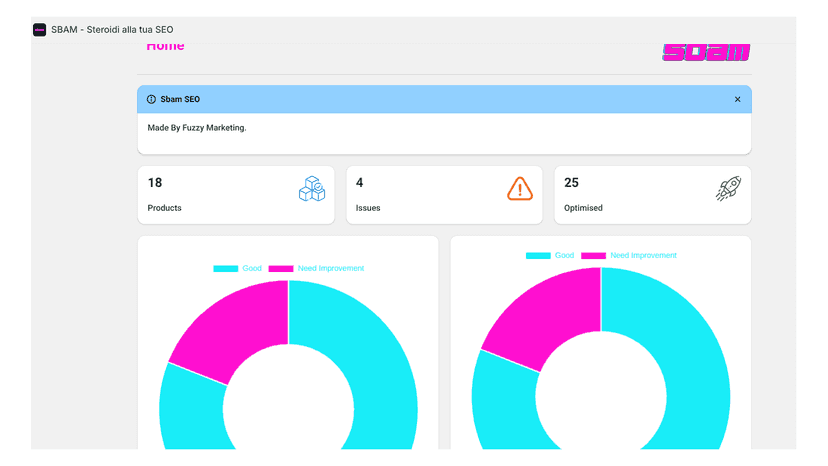Toggle Need Improvement legend in left chart
The image size is (828, 466).
tap(316, 268)
